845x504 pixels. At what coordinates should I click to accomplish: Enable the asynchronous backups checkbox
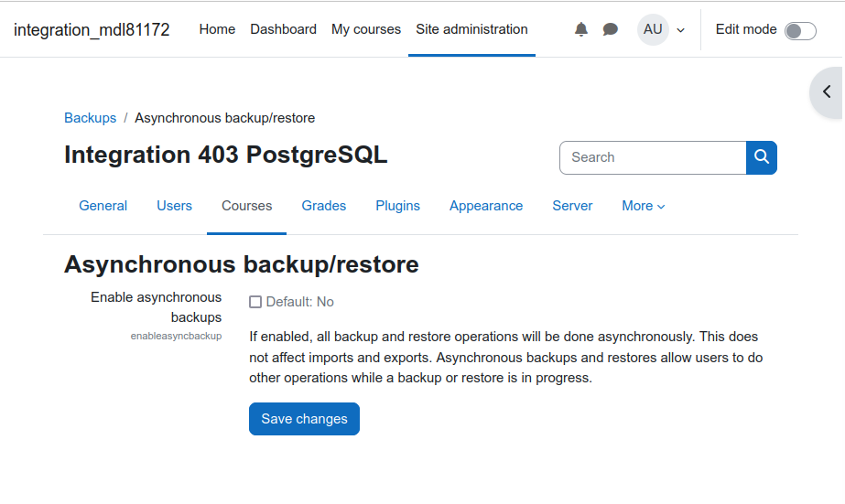255,302
